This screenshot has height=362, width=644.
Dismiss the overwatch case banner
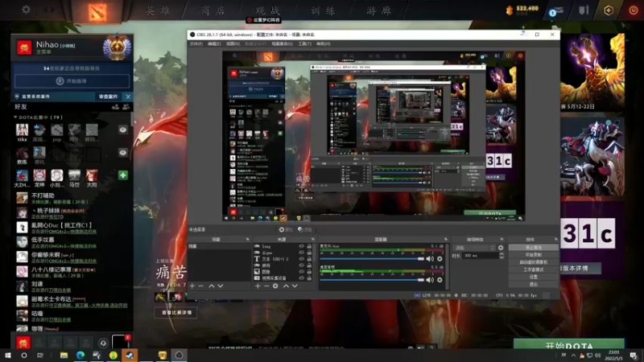click(x=128, y=97)
